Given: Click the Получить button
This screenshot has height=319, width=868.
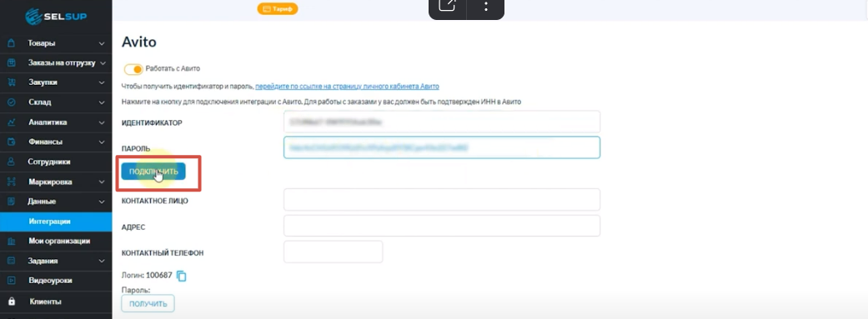Looking at the screenshot, I should [x=148, y=303].
